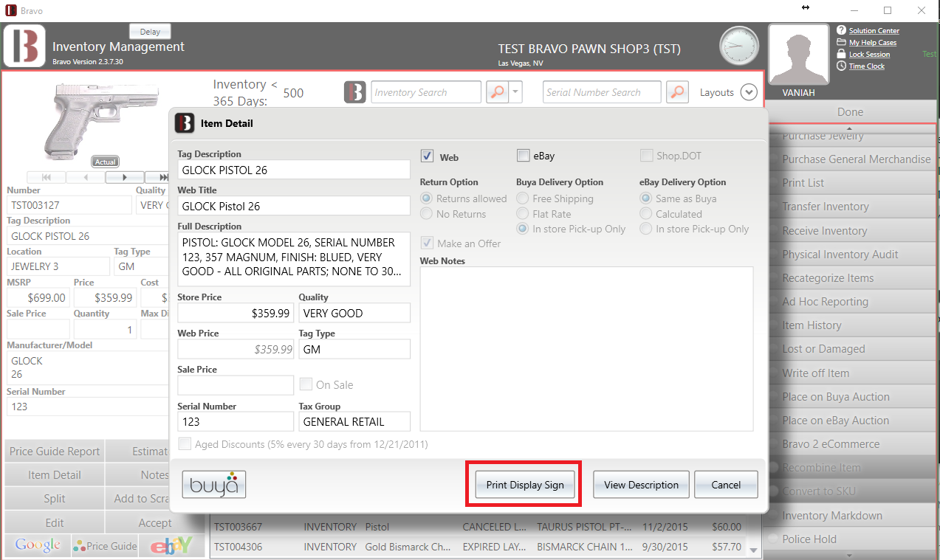Expand the Layouts chevron dropdown
The width and height of the screenshot is (940, 560).
pos(749,92)
